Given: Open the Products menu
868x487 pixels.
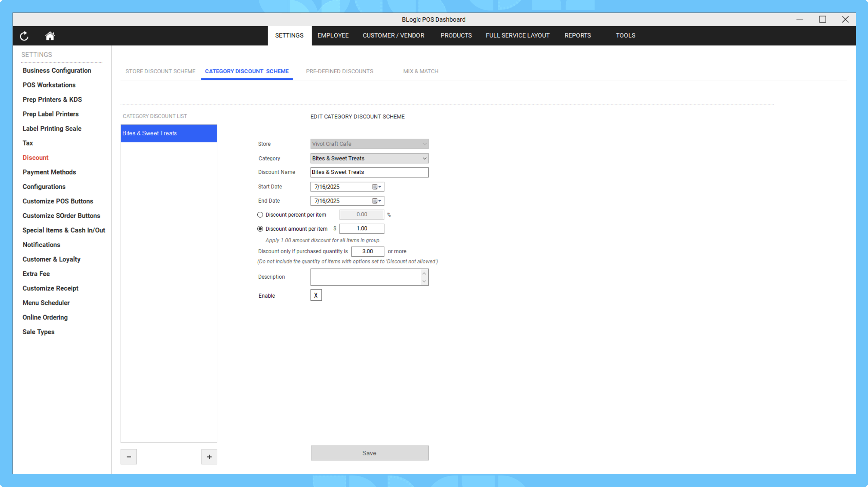Looking at the screenshot, I should 456,35.
